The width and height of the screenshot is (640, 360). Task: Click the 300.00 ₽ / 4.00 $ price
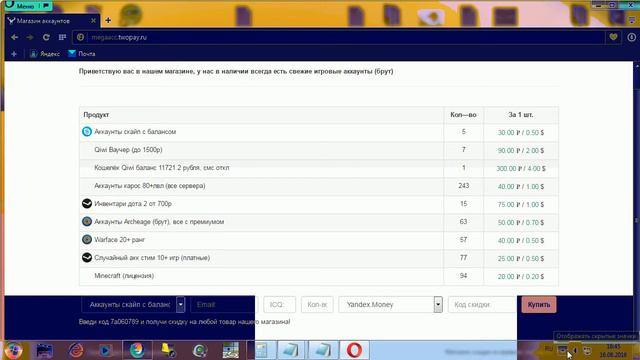pos(521,168)
